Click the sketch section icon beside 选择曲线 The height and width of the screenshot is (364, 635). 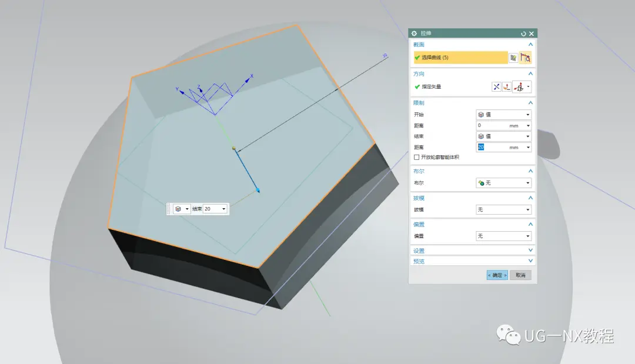point(513,58)
